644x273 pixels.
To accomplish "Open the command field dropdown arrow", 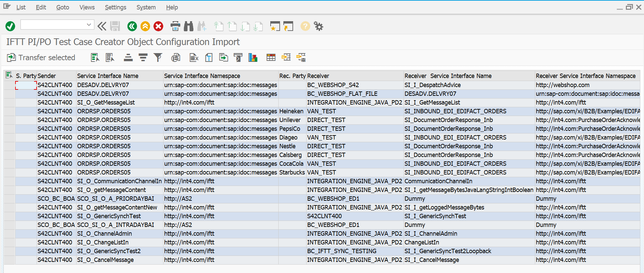I will (x=89, y=25).
